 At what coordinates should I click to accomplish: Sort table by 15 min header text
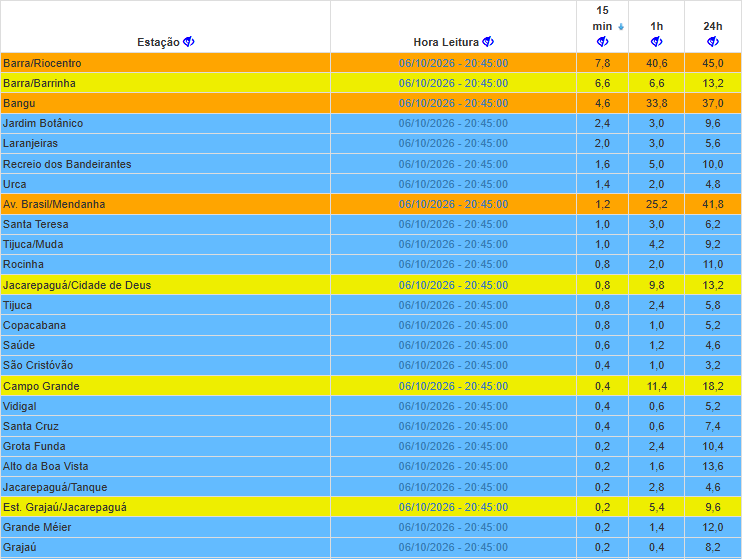coord(602,18)
